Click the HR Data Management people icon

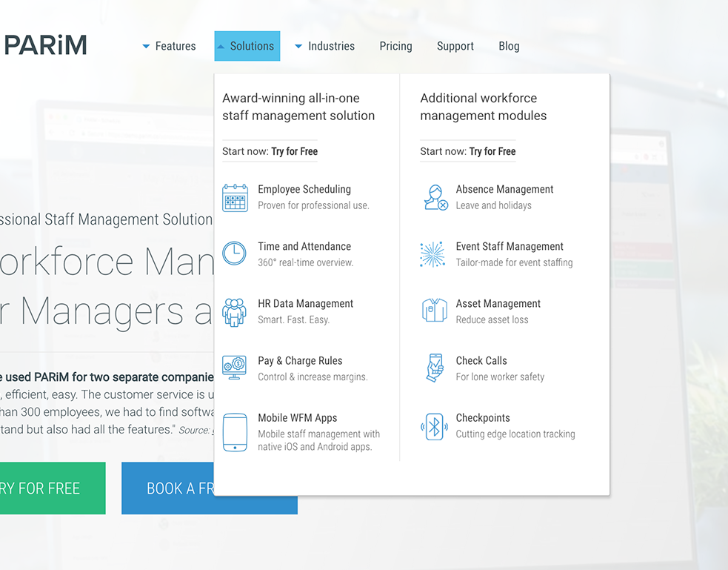[235, 312]
